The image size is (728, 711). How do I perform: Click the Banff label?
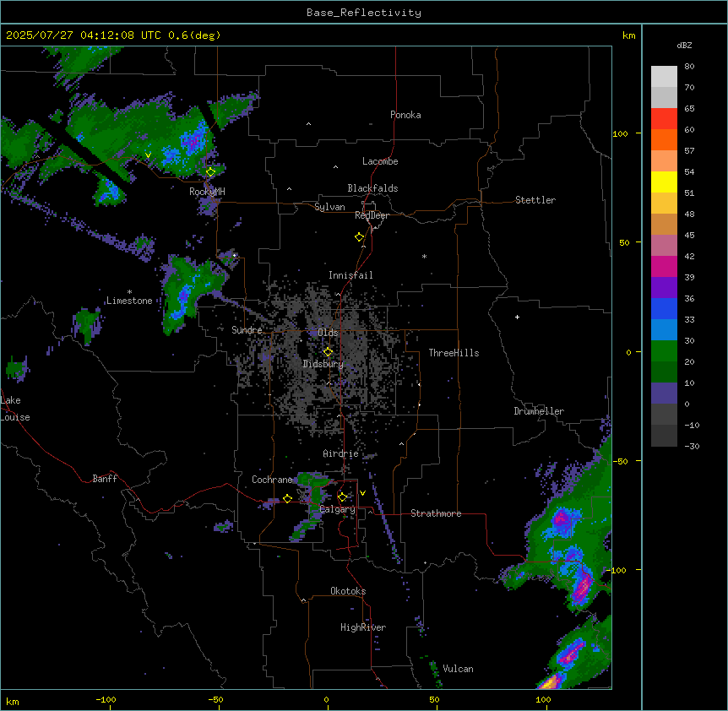tap(105, 479)
